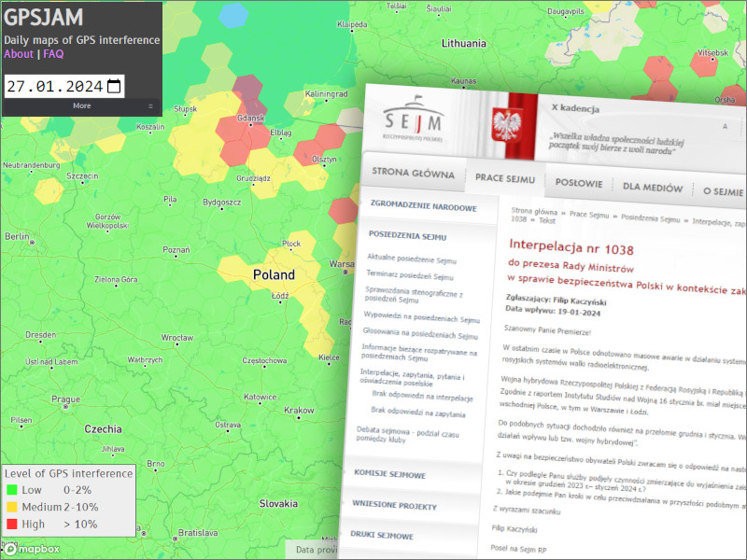Click the Bratislava label on map
This screenshot has width=747, height=560.
pyautogui.click(x=198, y=533)
